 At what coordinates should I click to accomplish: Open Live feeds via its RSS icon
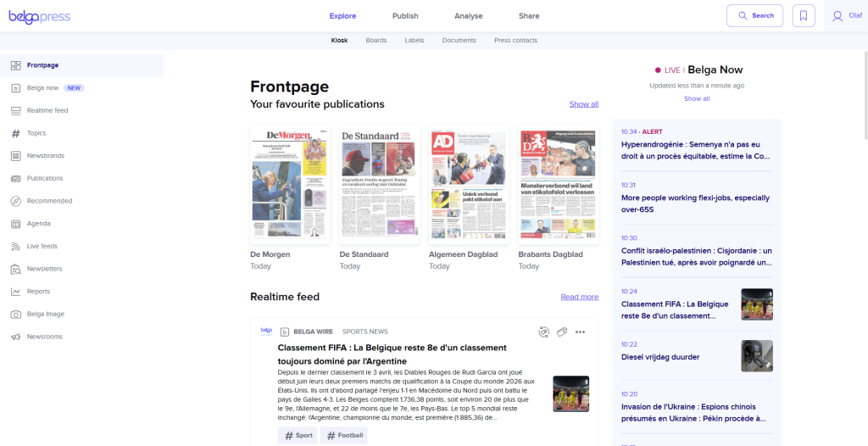point(16,246)
